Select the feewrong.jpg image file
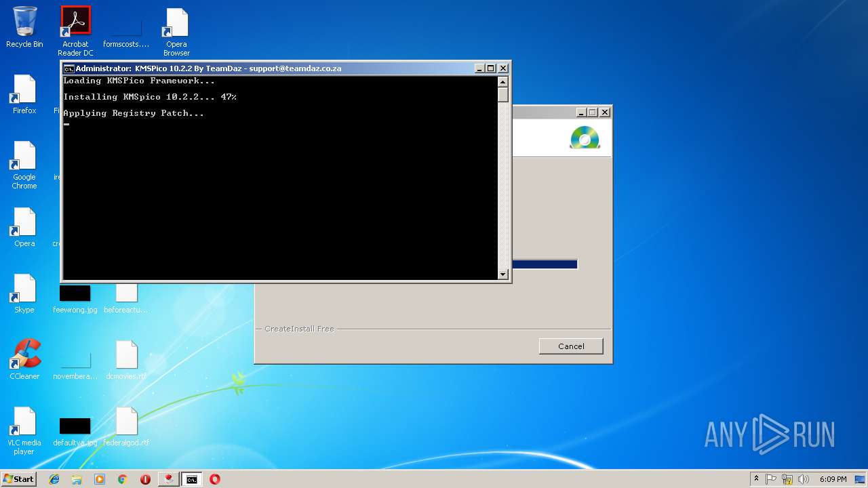The width and height of the screenshot is (868, 488). (x=75, y=299)
